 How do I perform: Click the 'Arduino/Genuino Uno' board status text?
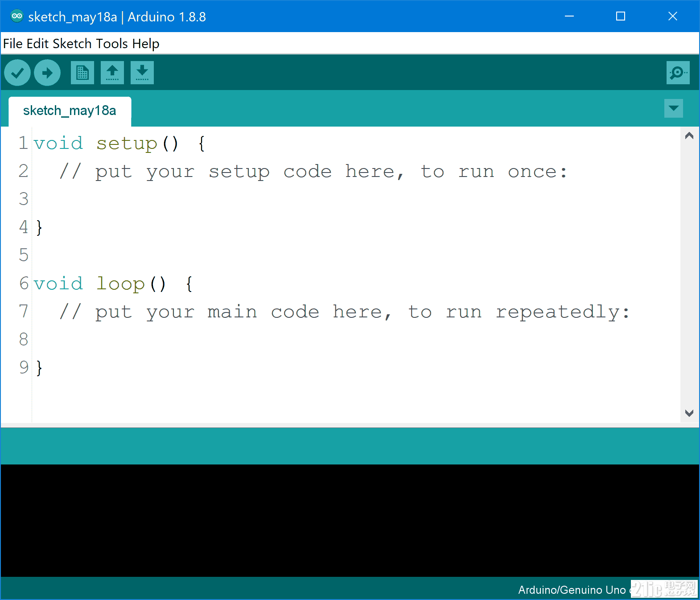572,590
